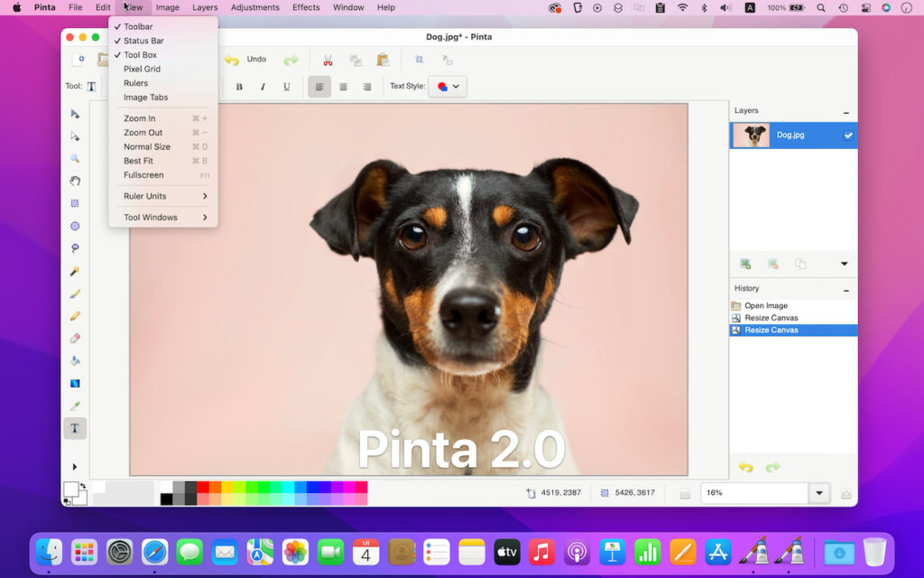Open the Gradient tool

(75, 383)
